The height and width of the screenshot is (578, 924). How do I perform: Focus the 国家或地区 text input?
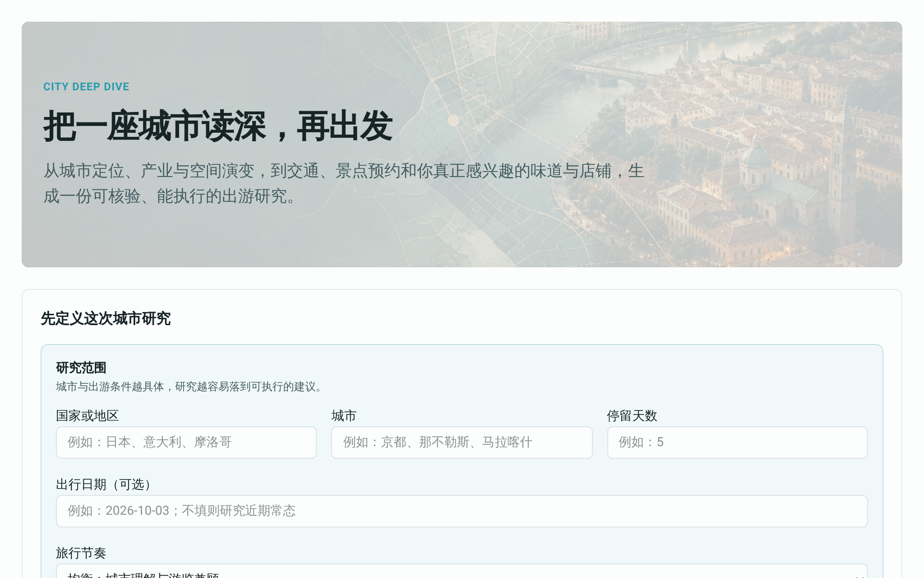186,443
